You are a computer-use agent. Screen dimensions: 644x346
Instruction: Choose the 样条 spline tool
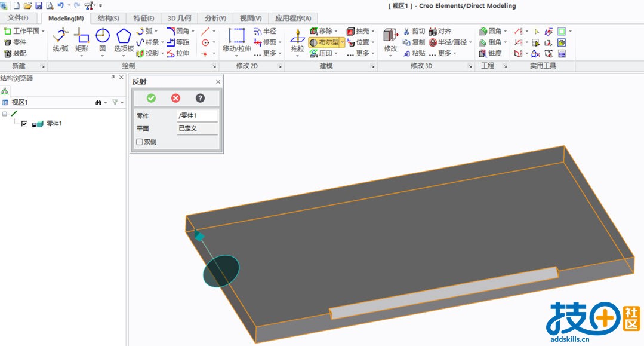[x=148, y=42]
